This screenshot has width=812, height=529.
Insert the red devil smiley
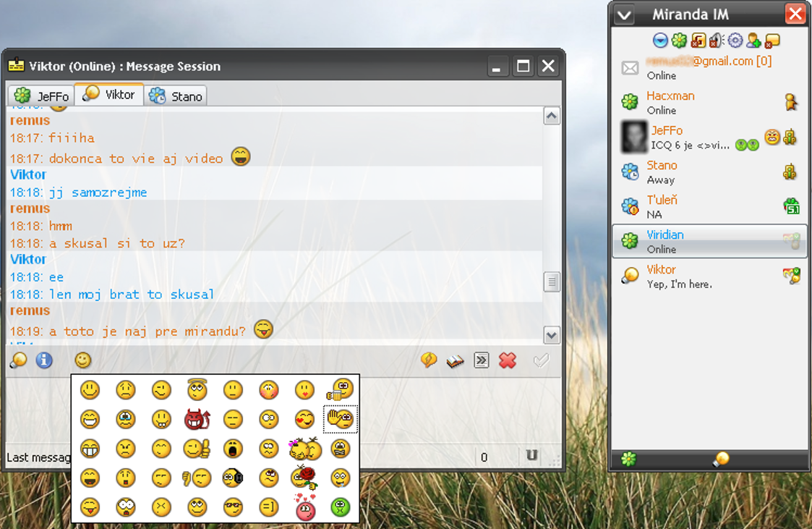click(x=197, y=419)
